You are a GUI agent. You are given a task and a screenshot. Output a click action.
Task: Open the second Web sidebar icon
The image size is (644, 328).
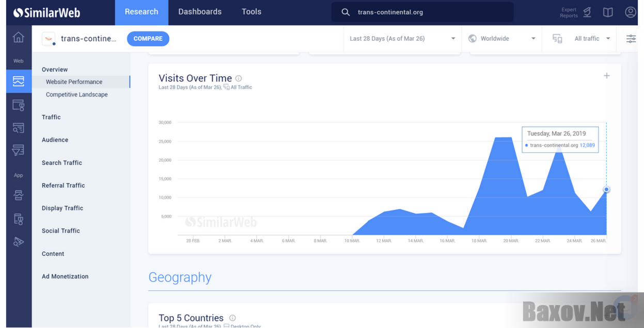click(x=19, y=105)
